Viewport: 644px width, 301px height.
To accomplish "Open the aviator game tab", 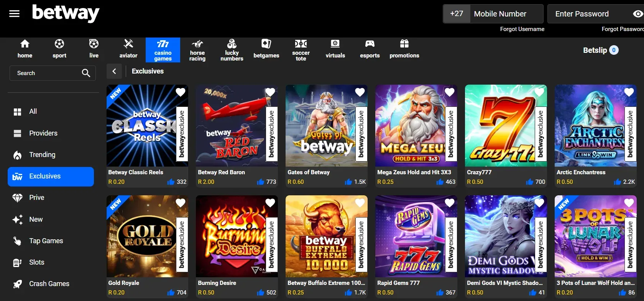I will pyautogui.click(x=128, y=49).
